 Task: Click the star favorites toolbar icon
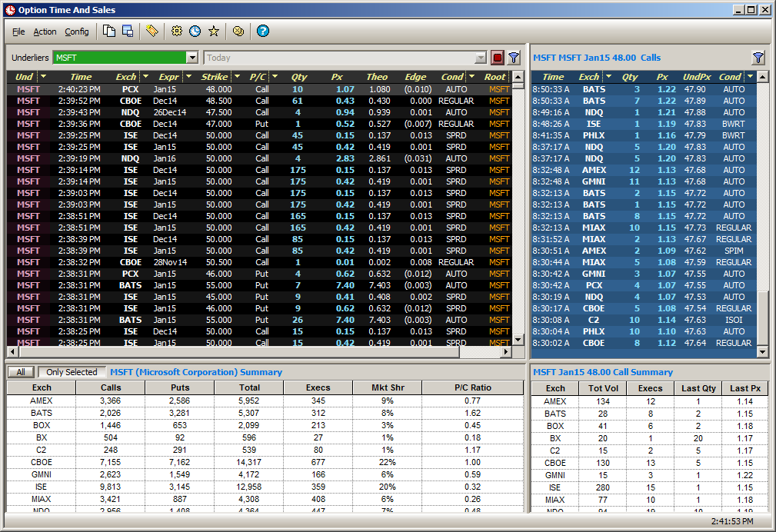(x=214, y=32)
